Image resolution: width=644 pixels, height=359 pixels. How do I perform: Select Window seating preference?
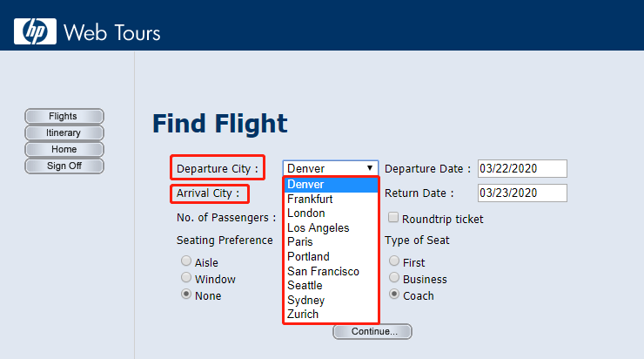(186, 278)
